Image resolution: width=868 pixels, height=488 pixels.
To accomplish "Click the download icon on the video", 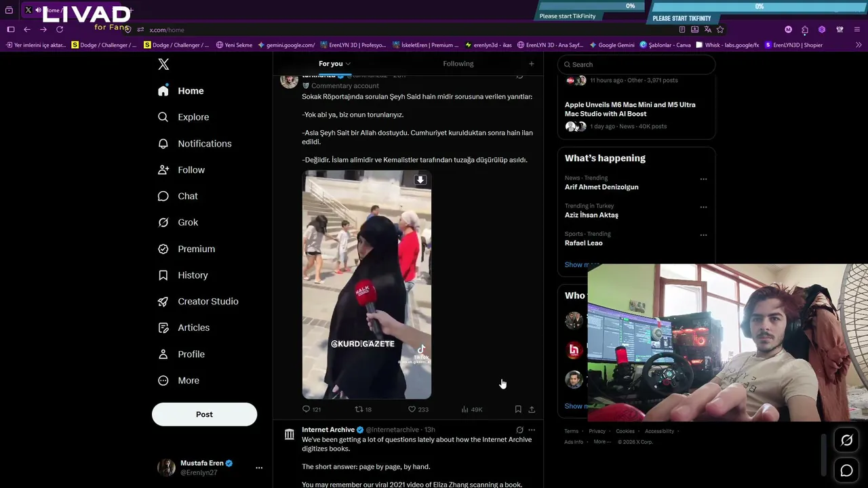I will [420, 180].
